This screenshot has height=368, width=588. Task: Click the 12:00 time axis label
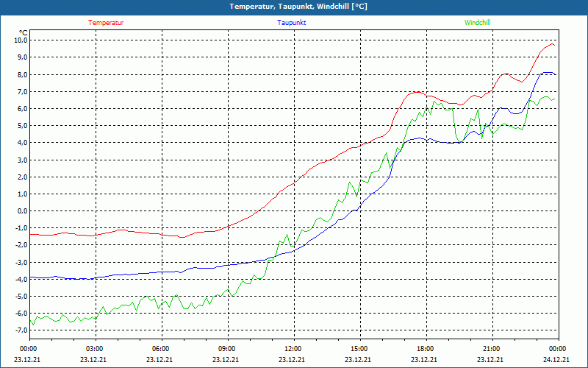click(293, 349)
